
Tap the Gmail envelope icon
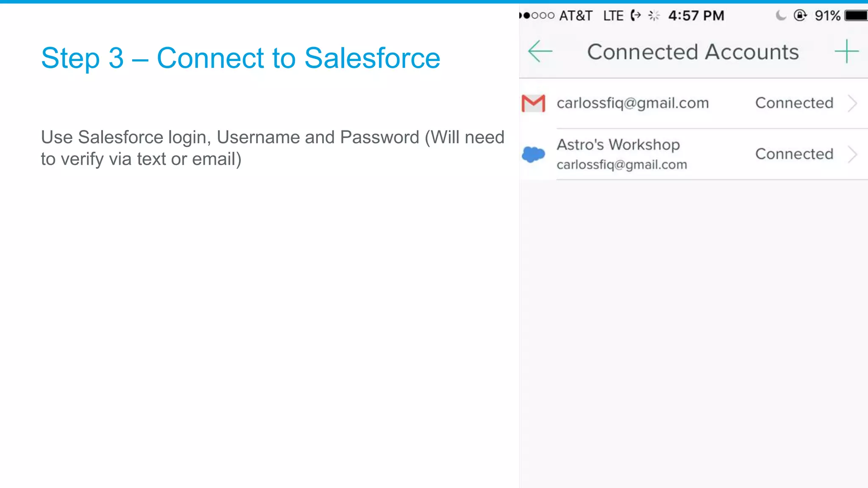533,103
